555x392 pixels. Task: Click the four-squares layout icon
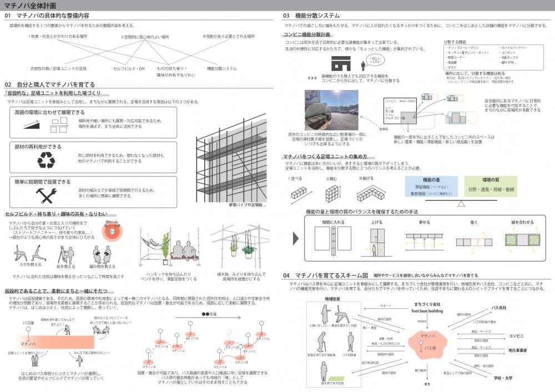pos(59,124)
